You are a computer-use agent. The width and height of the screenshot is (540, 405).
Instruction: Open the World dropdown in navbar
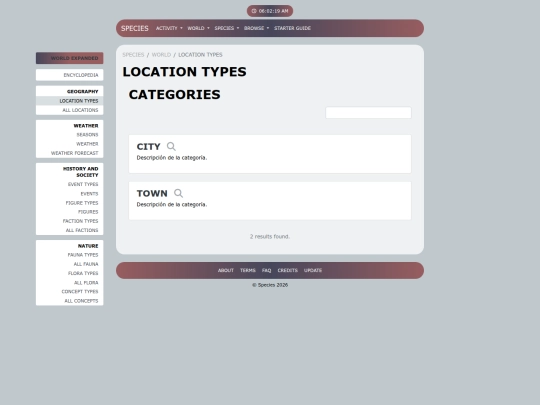[x=198, y=28]
